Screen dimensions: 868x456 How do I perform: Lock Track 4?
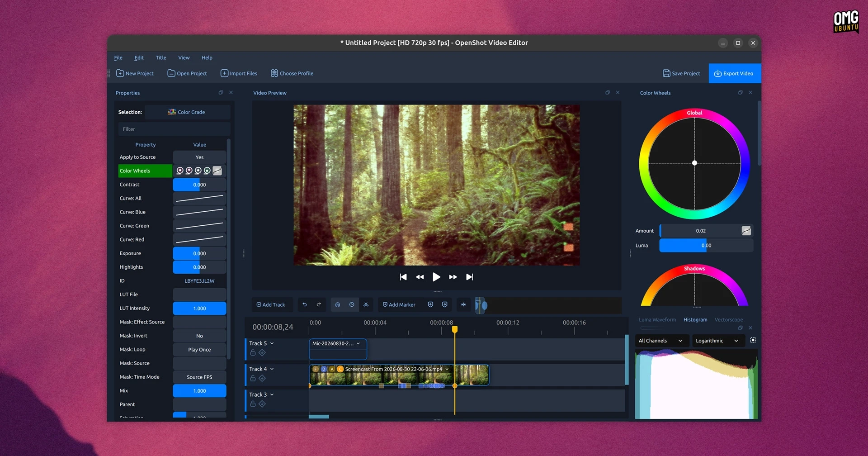(x=253, y=379)
